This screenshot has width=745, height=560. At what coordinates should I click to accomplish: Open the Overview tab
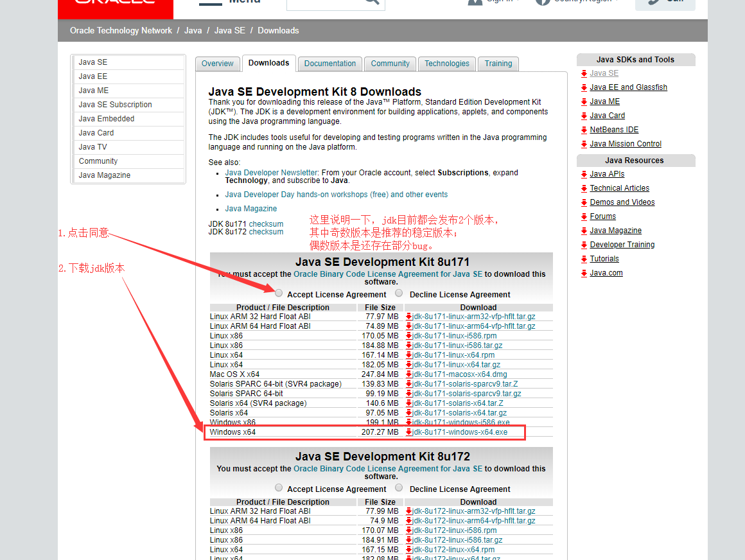pyautogui.click(x=218, y=64)
